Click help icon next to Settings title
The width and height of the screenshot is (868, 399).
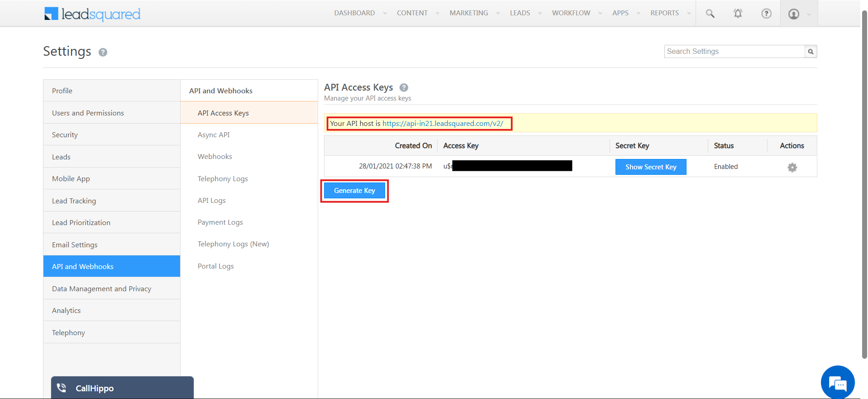(103, 52)
